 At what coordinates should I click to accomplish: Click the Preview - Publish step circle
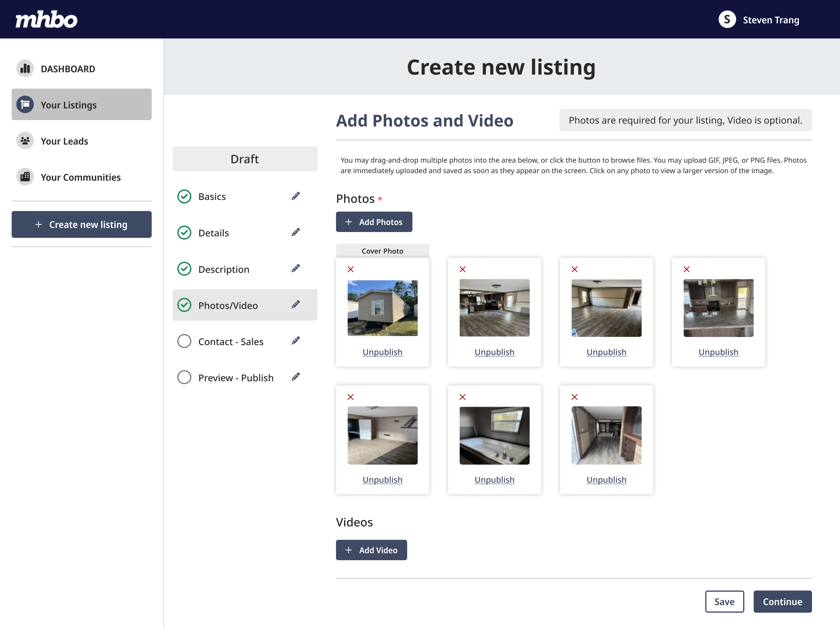(x=184, y=377)
